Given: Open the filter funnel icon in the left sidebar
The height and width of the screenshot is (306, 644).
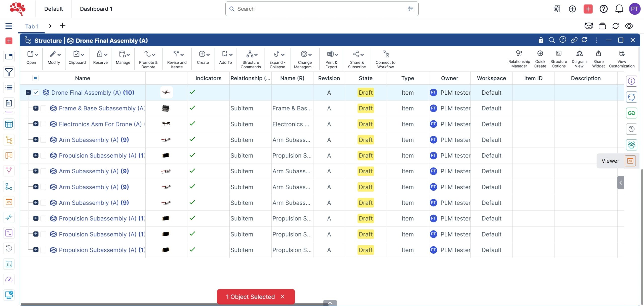Looking at the screenshot, I should [9, 72].
